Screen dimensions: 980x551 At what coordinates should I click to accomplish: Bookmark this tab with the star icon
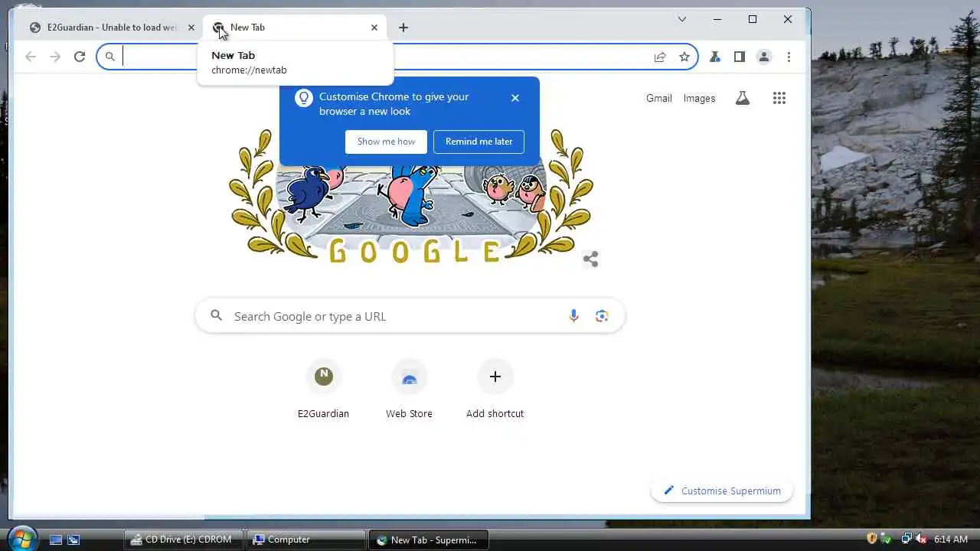(684, 57)
